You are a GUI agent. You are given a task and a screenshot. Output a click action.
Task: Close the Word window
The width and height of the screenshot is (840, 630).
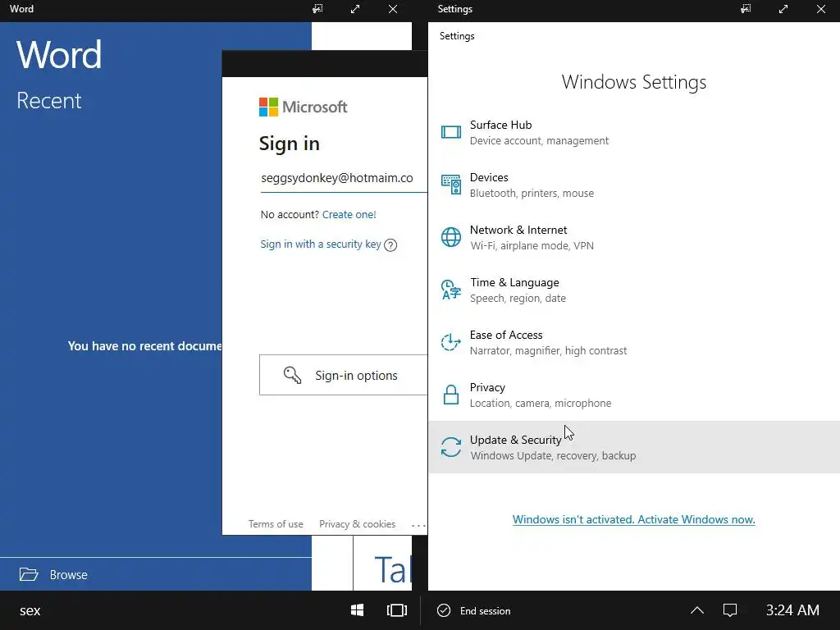(x=393, y=9)
